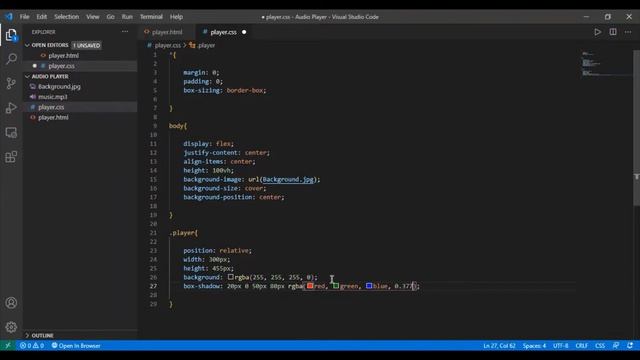
Task: Open the Go menu
Action: tap(111, 17)
